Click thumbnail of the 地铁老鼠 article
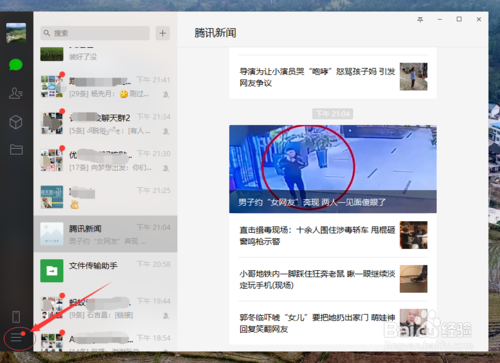This screenshot has width=500, height=363. (x=413, y=279)
